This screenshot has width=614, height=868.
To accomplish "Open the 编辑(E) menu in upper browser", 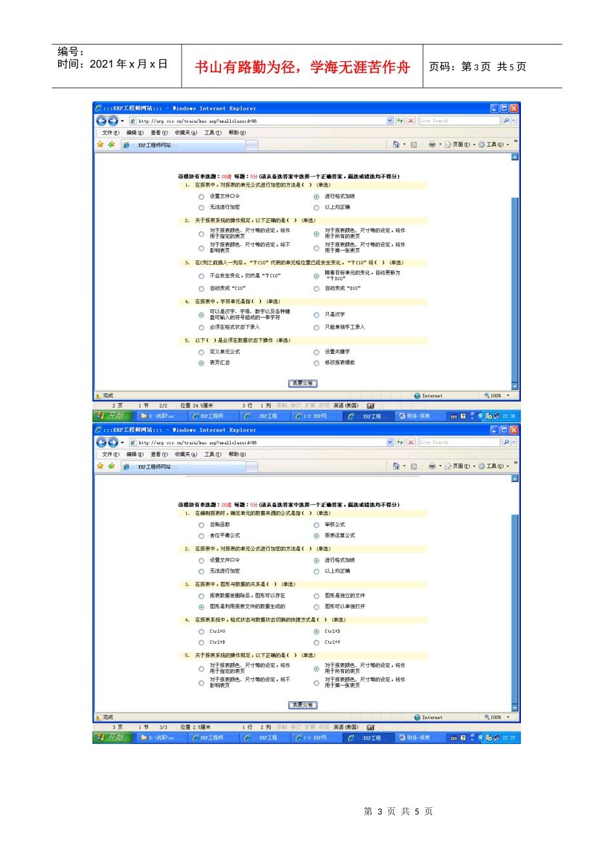I will point(135,133).
